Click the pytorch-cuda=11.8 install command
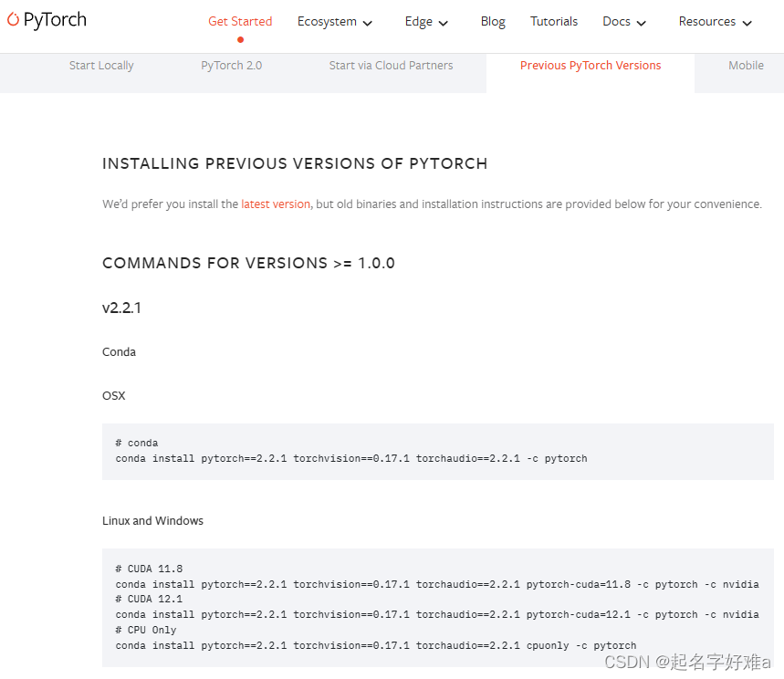This screenshot has height=679, width=784. pos(437,584)
